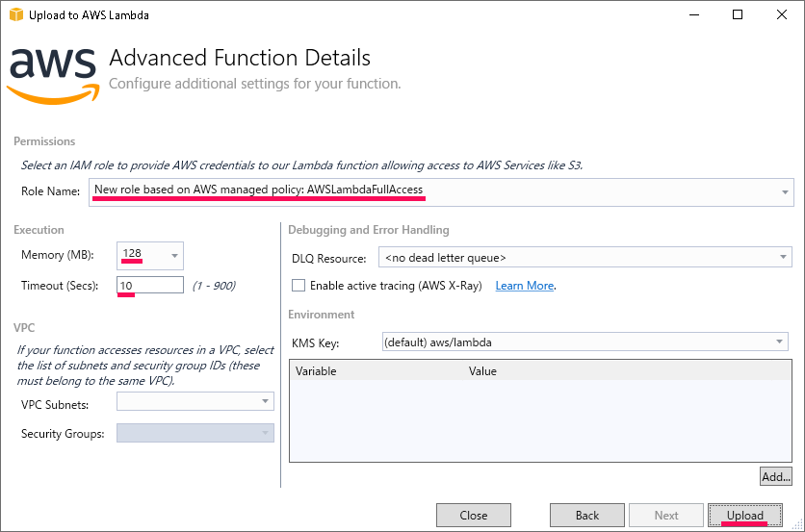This screenshot has height=532, width=805.
Task: Maximize the Upload to AWS Lambda window
Action: pos(738,14)
